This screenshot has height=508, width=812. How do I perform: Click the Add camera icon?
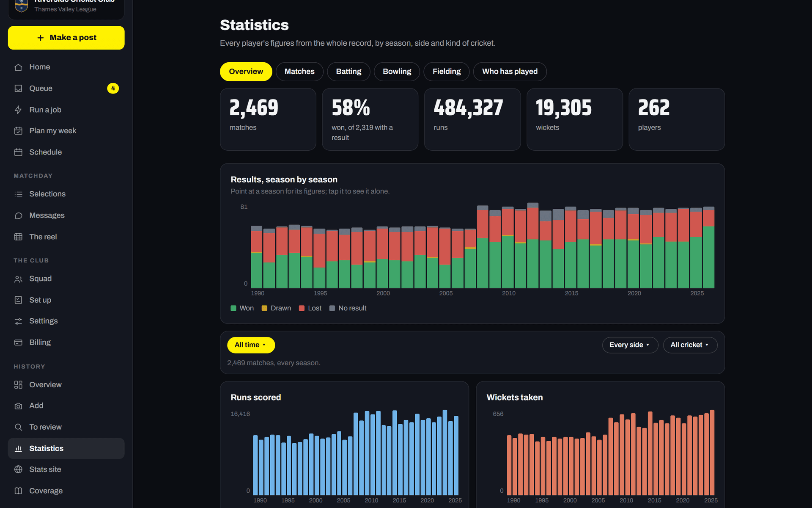click(18, 406)
